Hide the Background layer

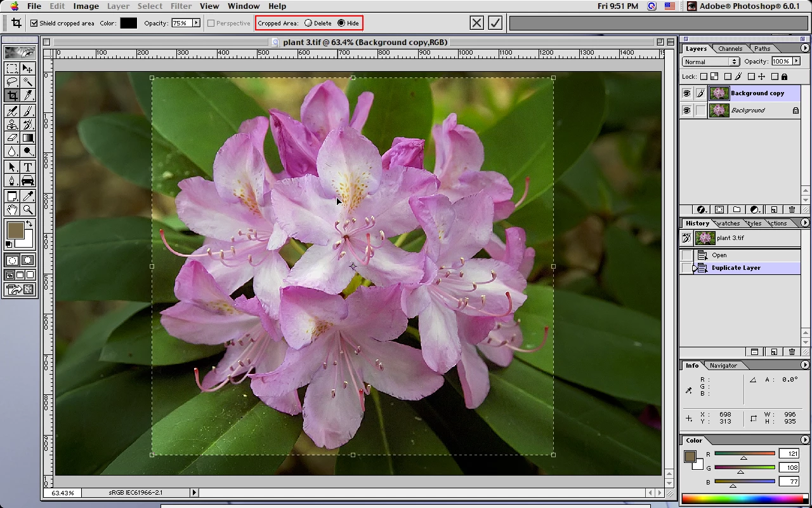tap(686, 110)
